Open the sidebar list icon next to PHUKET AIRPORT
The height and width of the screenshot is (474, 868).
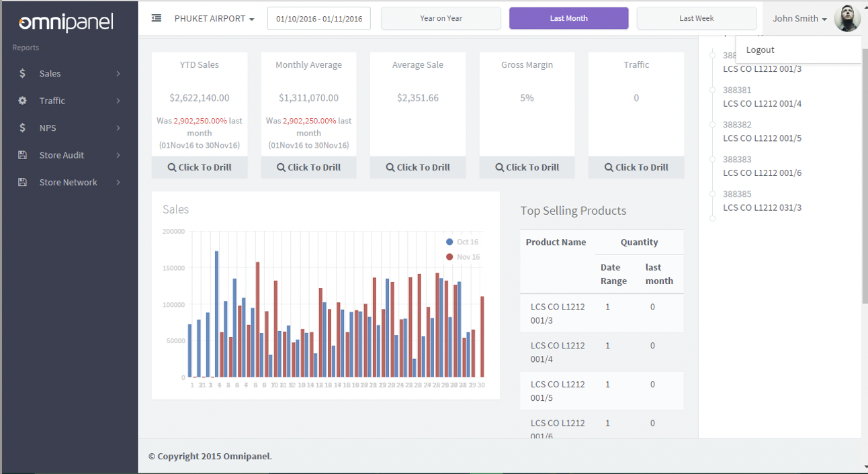157,18
